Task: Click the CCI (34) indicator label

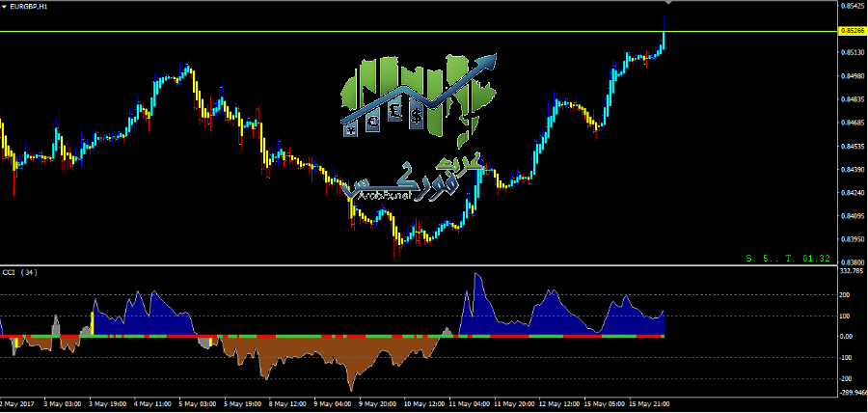Action: (20, 272)
